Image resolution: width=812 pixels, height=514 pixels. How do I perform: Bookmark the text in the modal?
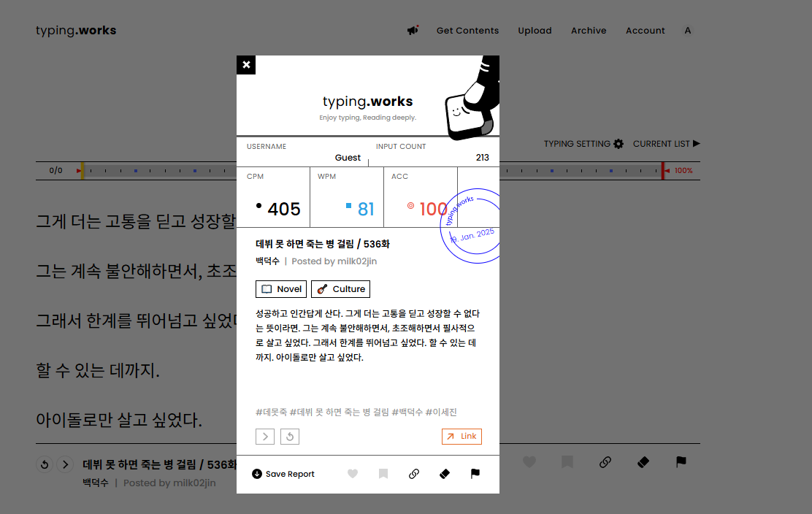(383, 474)
